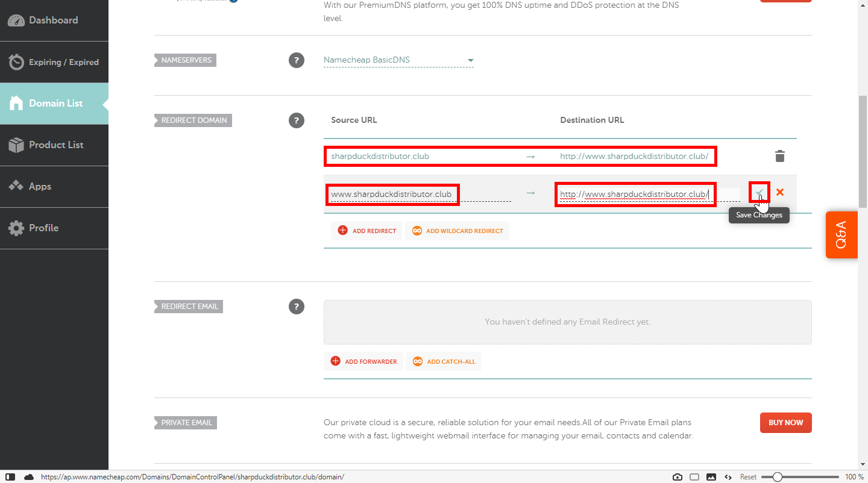Open Expiring / Expired in sidebar
The width and height of the screenshot is (868, 483).
point(54,62)
